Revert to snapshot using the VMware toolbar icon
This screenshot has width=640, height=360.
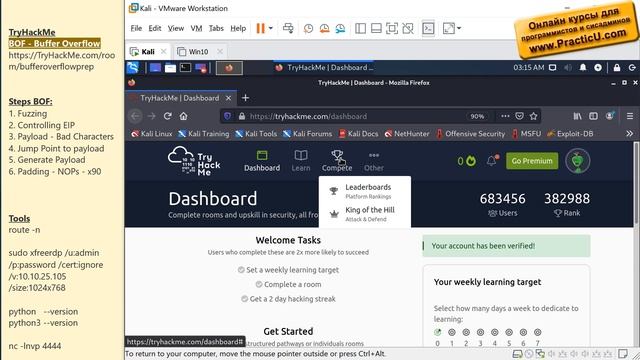(x=324, y=28)
